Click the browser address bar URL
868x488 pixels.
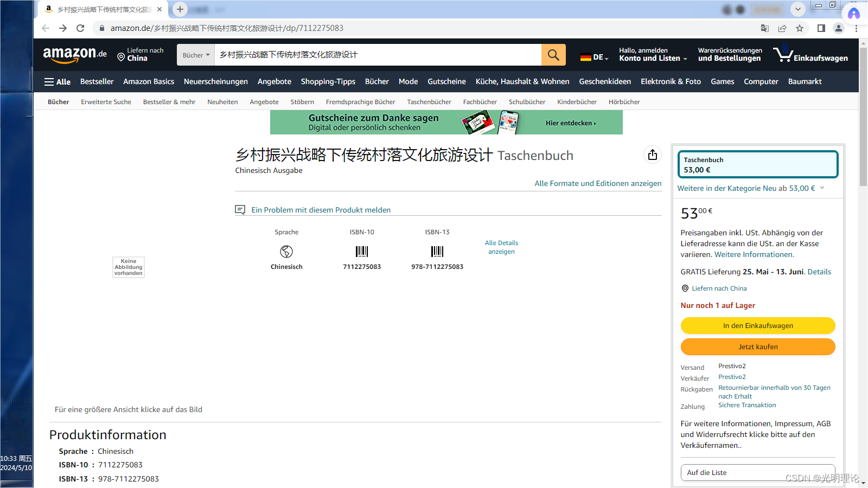point(227,28)
